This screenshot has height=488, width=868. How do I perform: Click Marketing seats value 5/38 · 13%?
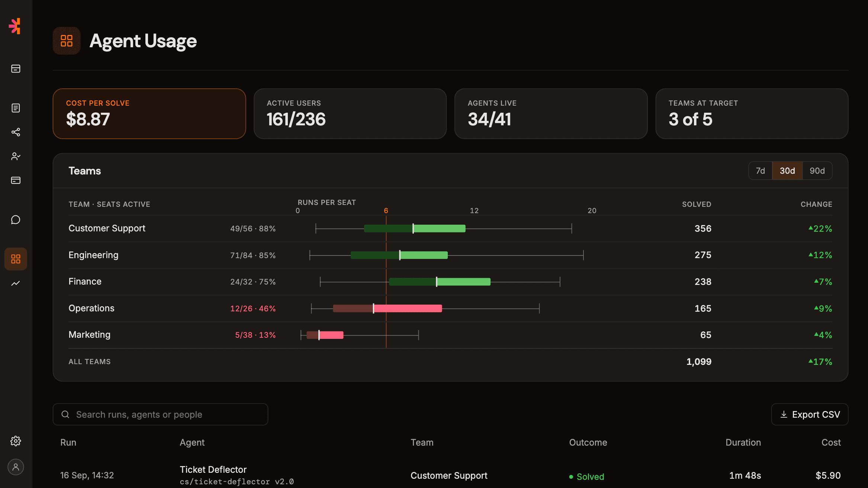click(x=255, y=335)
